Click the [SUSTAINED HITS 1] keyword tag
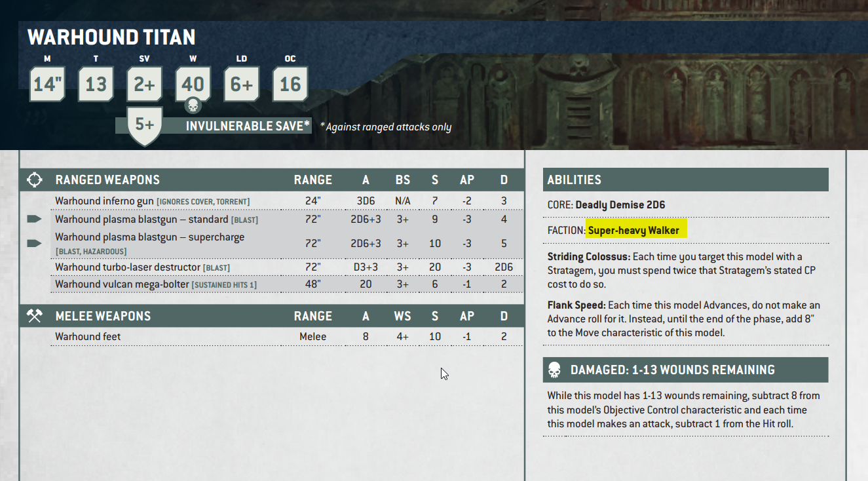The image size is (868, 481). pyautogui.click(x=224, y=284)
